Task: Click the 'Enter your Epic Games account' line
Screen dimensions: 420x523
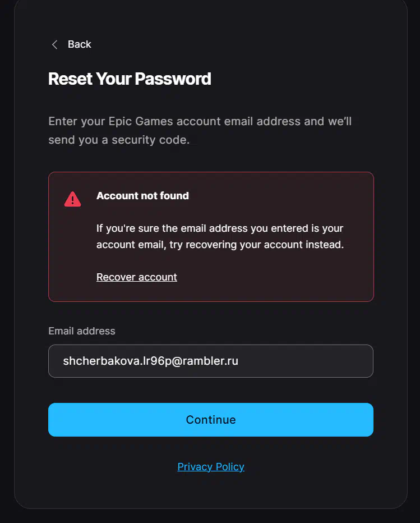Action: pyautogui.click(x=200, y=121)
